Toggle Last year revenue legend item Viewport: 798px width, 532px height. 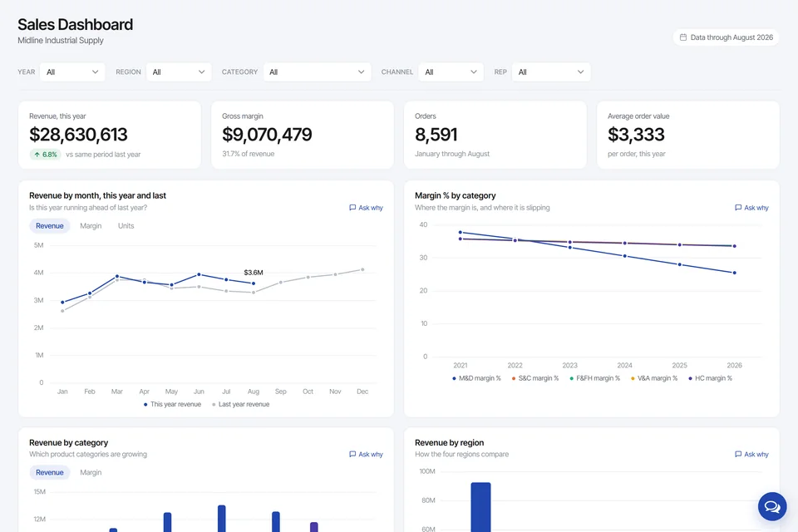click(x=241, y=404)
